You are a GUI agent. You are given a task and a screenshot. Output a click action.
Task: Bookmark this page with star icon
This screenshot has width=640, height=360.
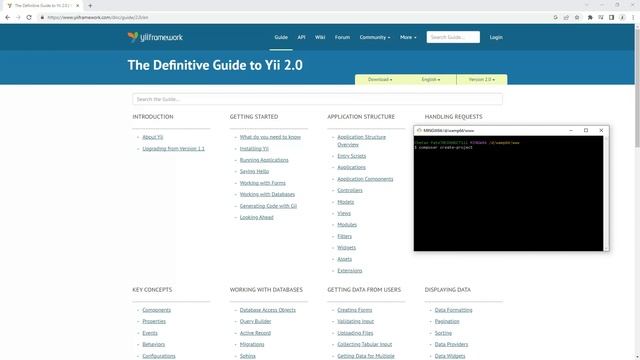(x=577, y=18)
